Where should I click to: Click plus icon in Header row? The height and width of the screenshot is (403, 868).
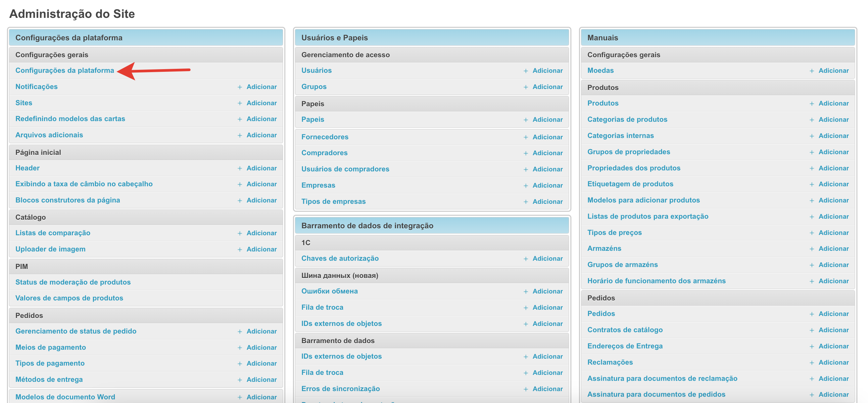[240, 168]
